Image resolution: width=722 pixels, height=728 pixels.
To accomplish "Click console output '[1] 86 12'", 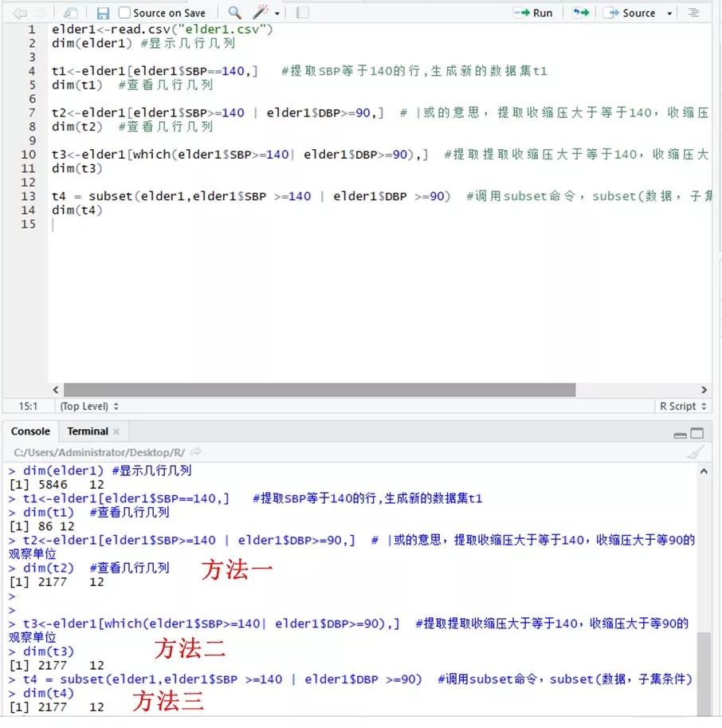I will [x=41, y=526].
